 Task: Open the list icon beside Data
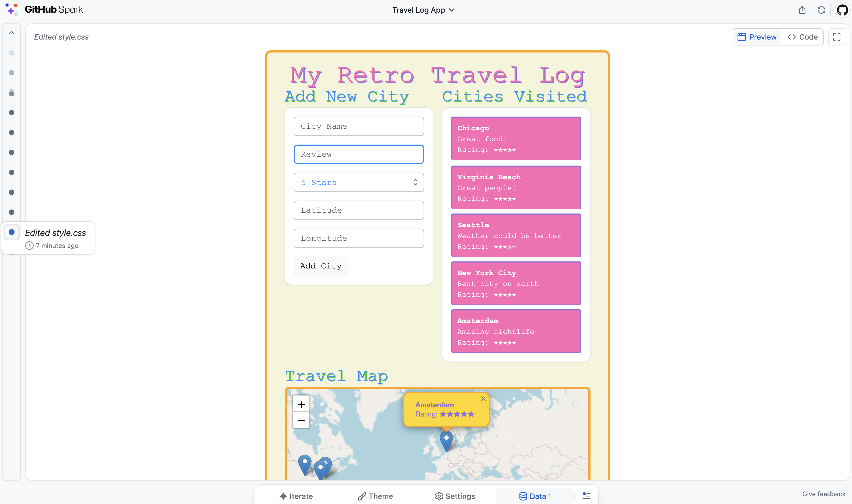586,496
